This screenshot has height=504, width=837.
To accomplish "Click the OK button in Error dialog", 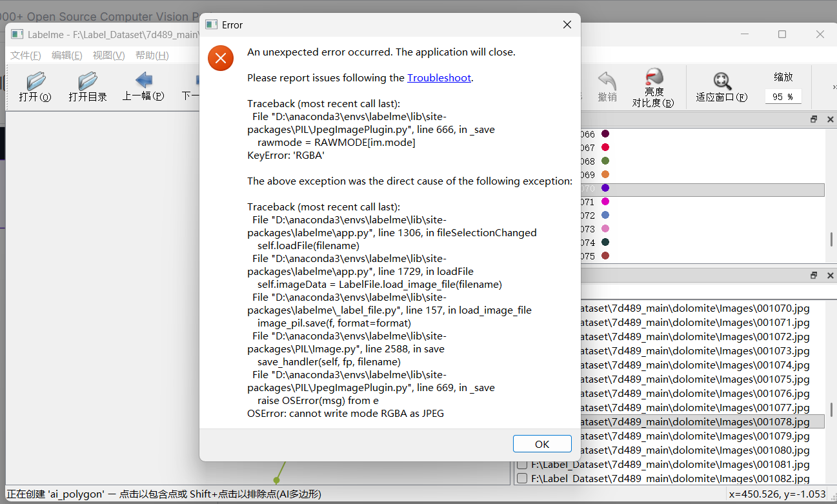I will click(x=542, y=444).
